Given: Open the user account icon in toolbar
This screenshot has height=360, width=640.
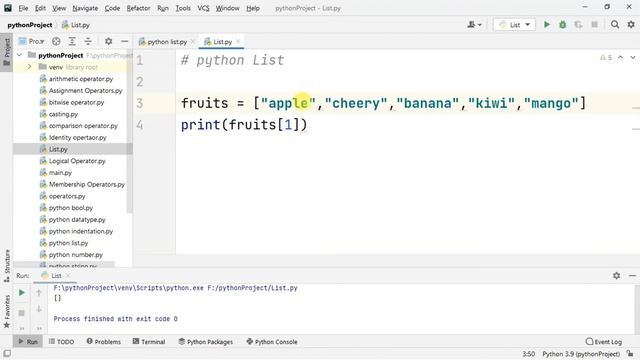Looking at the screenshot, I should pos(474,25).
